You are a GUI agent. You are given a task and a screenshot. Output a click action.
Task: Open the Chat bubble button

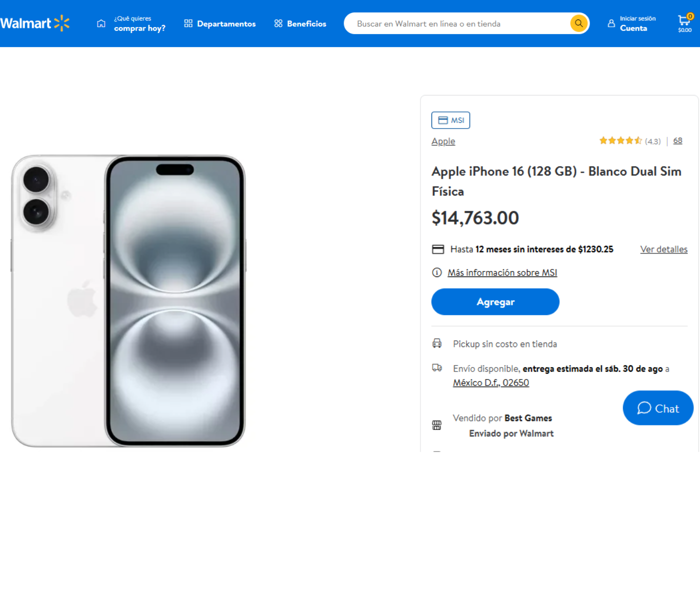coord(657,408)
